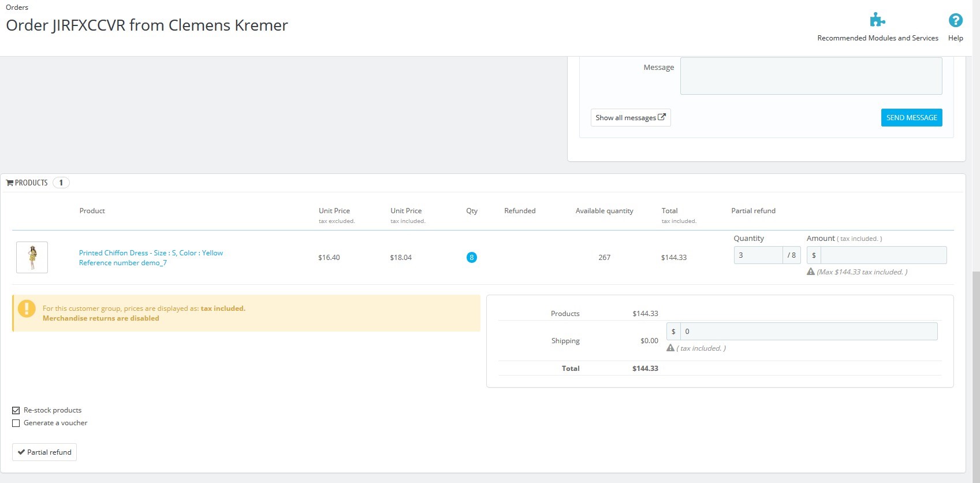
Task: Click the refund Amount input field
Action: 883,255
